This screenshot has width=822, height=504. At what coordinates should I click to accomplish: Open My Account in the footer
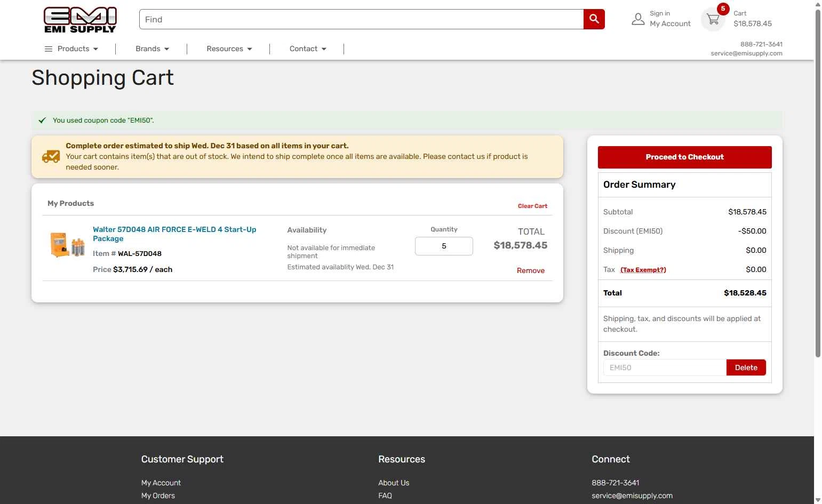pos(161,483)
